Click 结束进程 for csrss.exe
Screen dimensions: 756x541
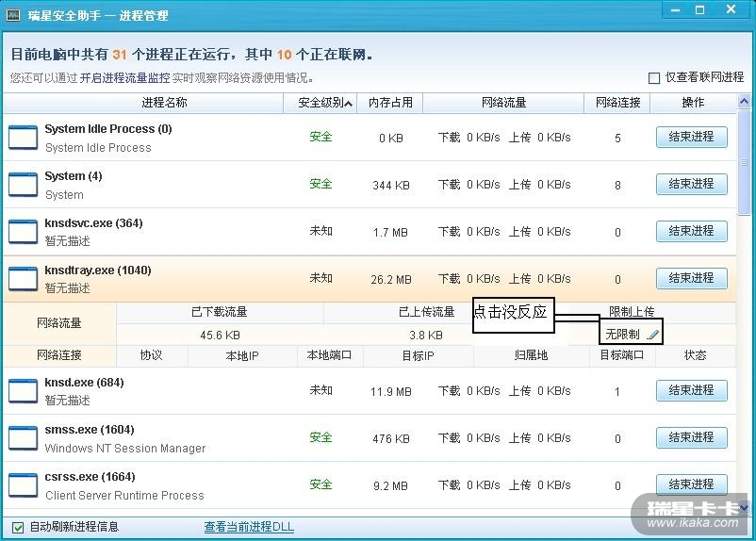point(691,484)
